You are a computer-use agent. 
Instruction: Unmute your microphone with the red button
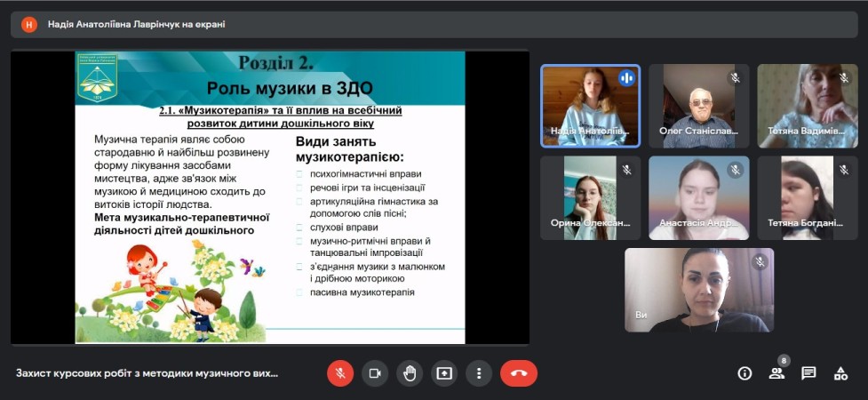[340, 373]
